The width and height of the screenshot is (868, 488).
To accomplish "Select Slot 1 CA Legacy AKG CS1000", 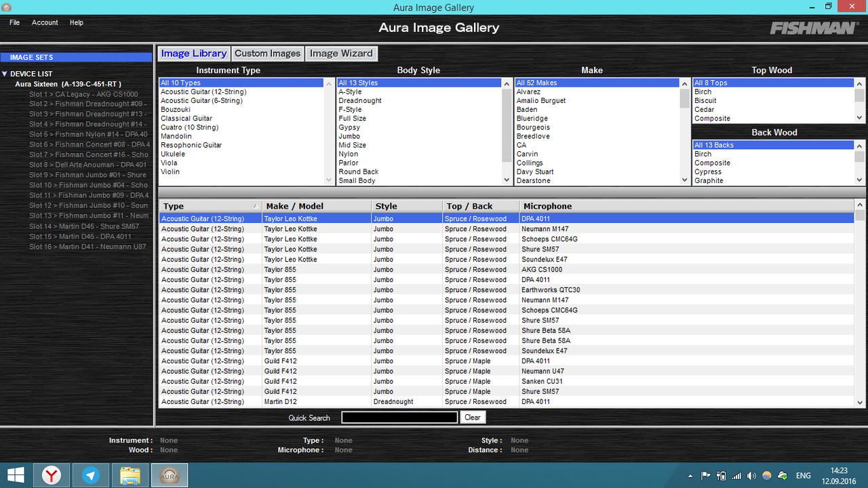I will pyautogui.click(x=83, y=94).
